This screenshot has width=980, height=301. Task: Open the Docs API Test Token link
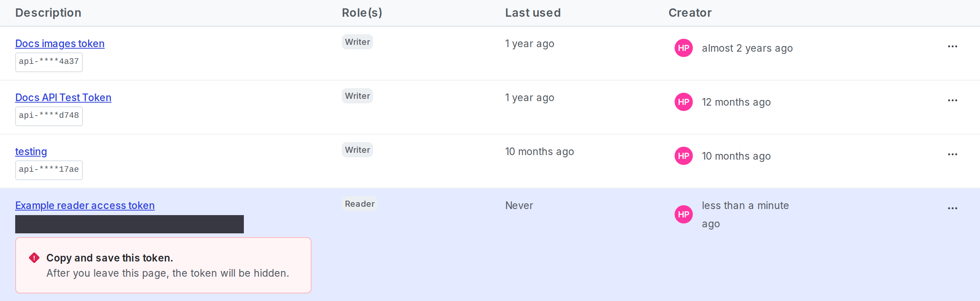click(63, 98)
